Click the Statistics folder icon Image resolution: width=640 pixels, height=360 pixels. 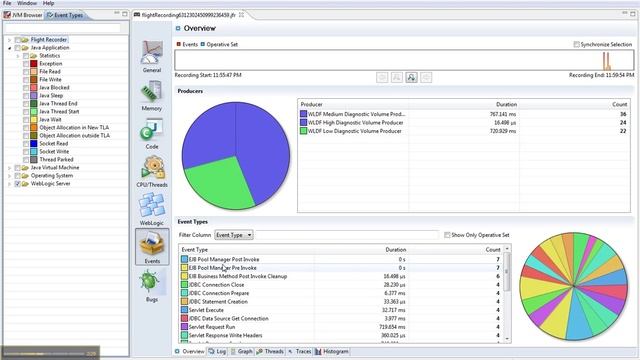coord(33,56)
